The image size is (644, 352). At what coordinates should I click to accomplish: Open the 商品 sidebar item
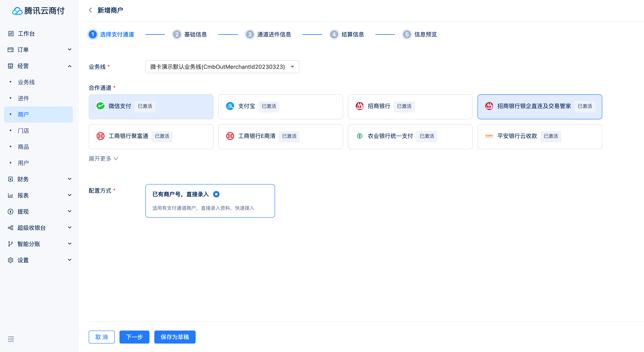tap(38, 147)
